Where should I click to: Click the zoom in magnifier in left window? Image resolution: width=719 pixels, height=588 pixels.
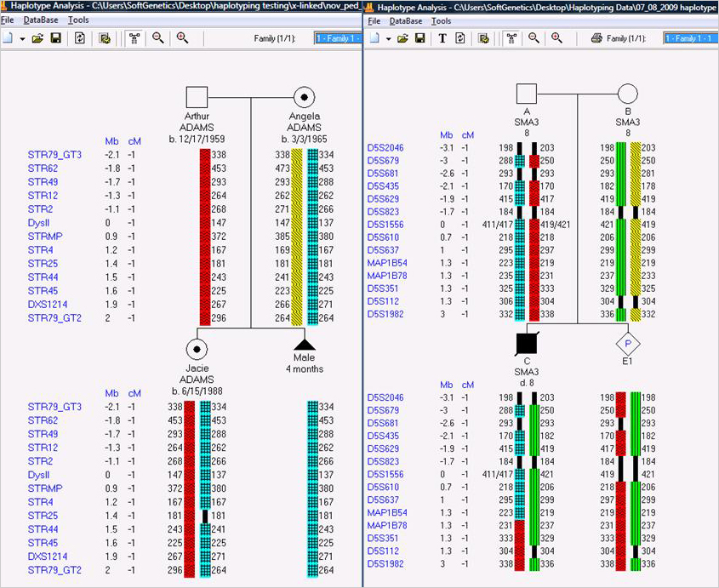pyautogui.click(x=182, y=38)
